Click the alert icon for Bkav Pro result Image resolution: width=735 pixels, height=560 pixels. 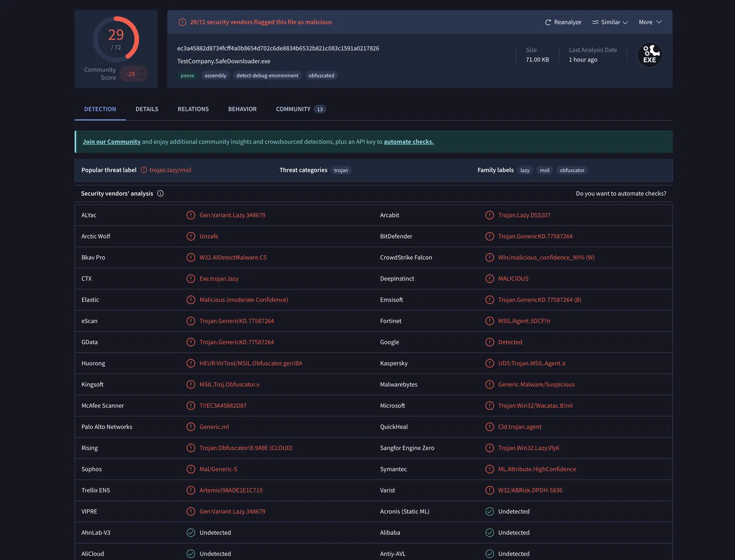click(x=191, y=257)
